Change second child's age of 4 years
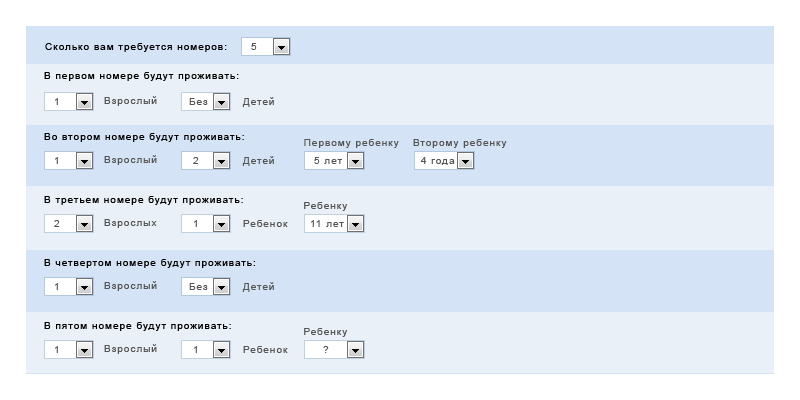 (x=443, y=161)
